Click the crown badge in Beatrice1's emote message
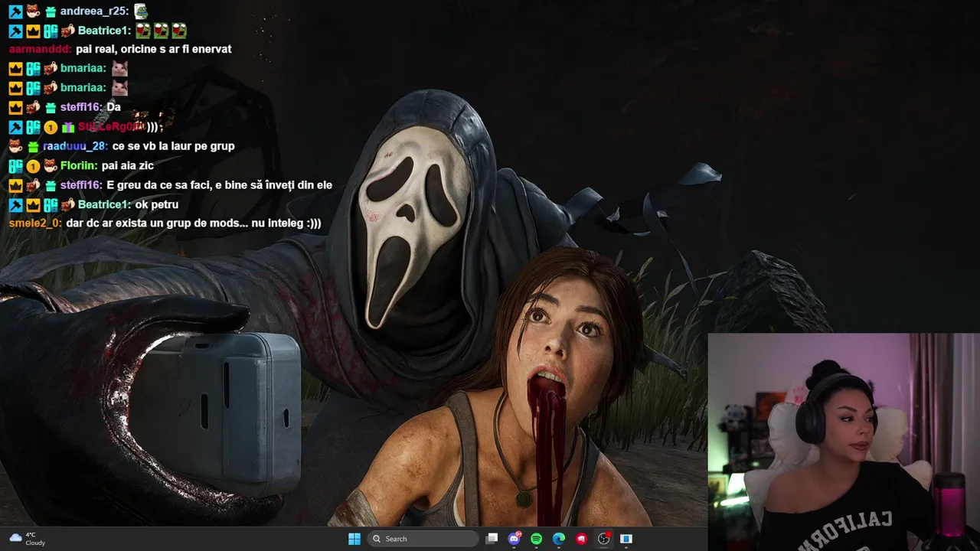 33,31
